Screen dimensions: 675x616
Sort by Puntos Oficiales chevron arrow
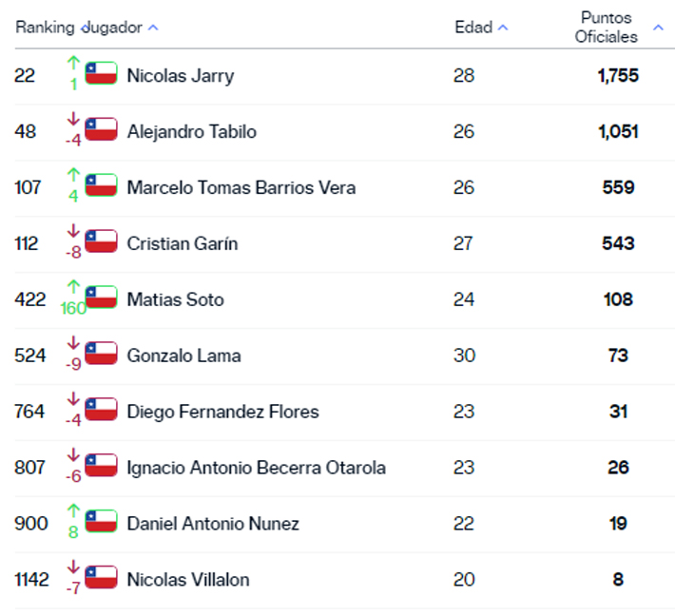coord(658,28)
